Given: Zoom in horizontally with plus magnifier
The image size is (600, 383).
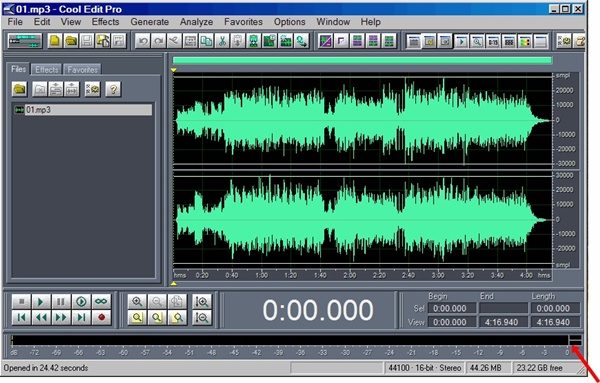Looking at the screenshot, I should click(x=137, y=302).
